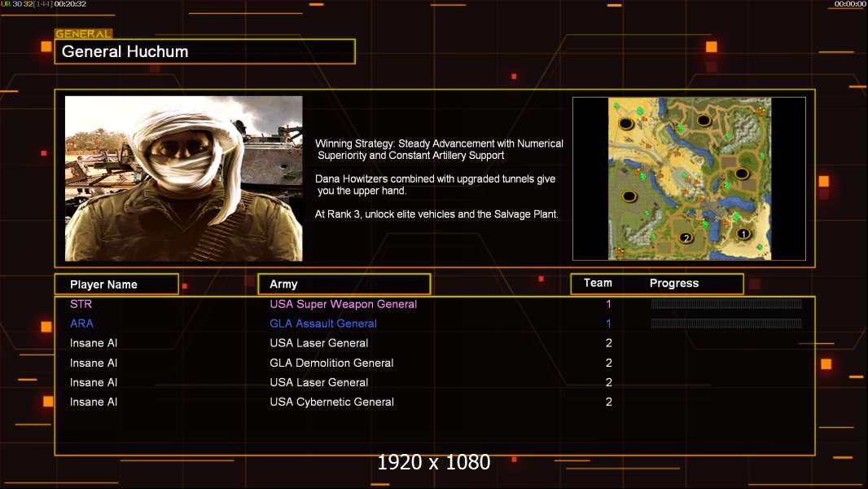Click the GENERAL label tab above the name
This screenshot has width=868, height=489.
click(x=83, y=34)
